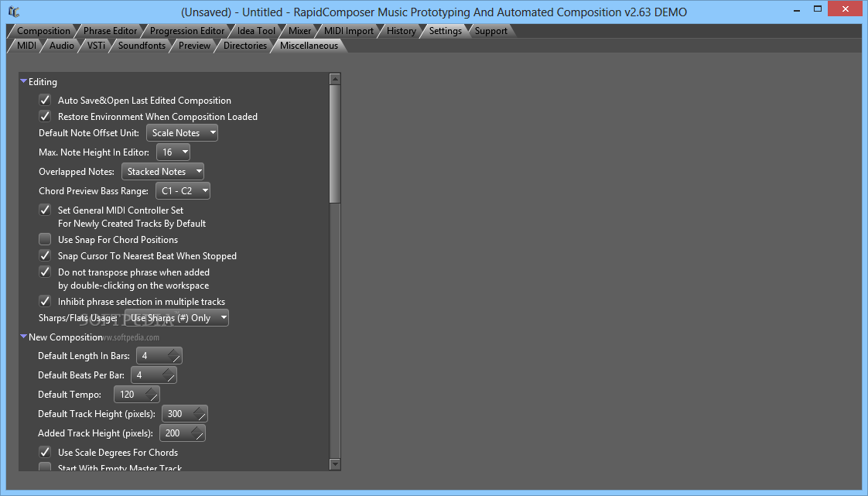Click the settings panel scrollbar thumb
The height and width of the screenshot is (496, 868).
tap(335, 144)
